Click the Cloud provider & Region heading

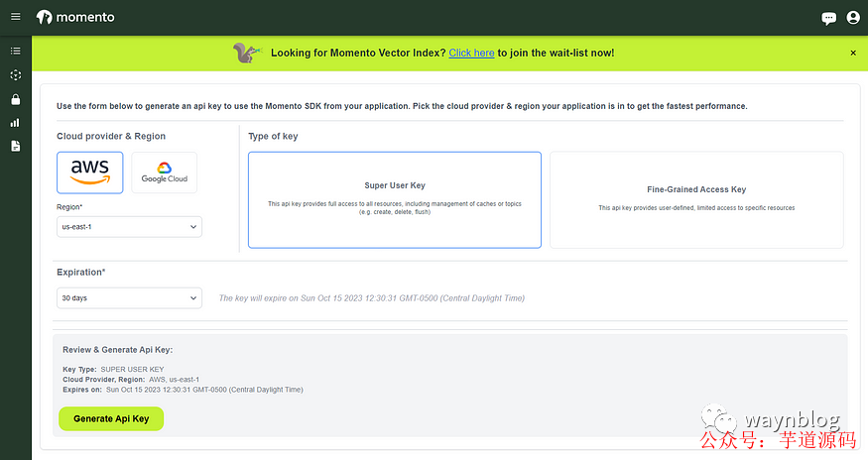tap(111, 136)
